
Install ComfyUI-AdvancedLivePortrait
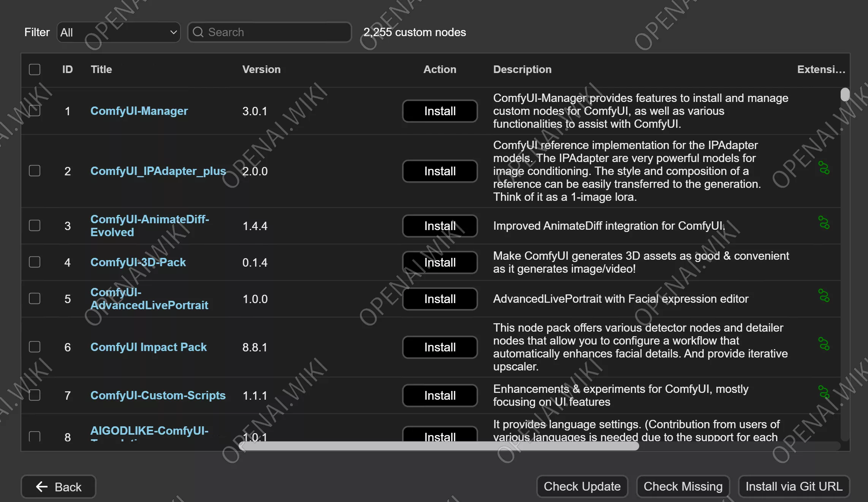pos(440,299)
